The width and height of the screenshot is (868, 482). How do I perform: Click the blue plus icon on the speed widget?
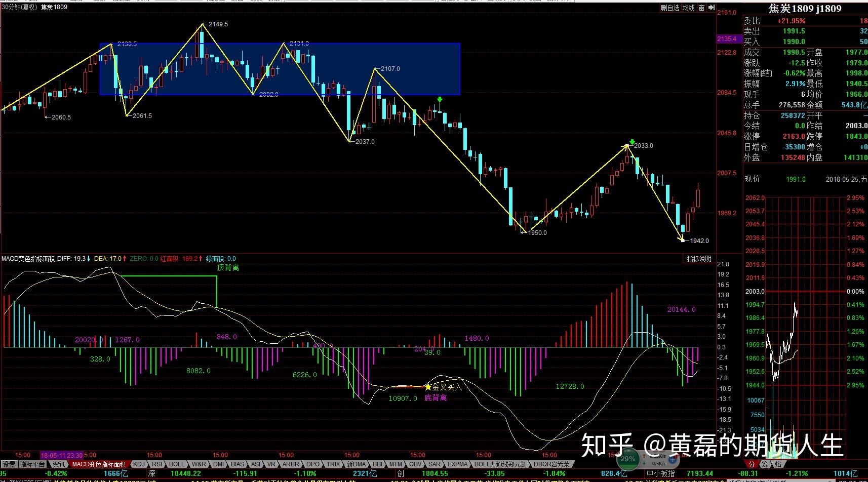tap(673, 460)
